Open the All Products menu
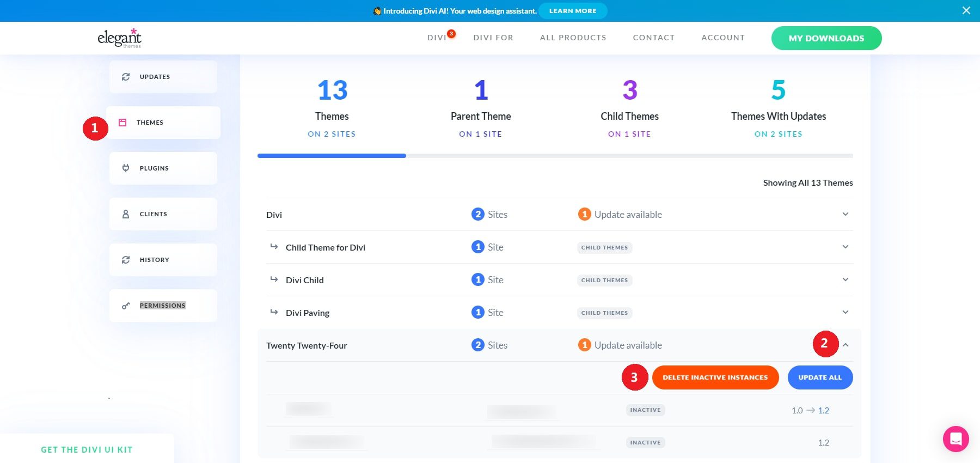The width and height of the screenshot is (980, 463). 573,38
